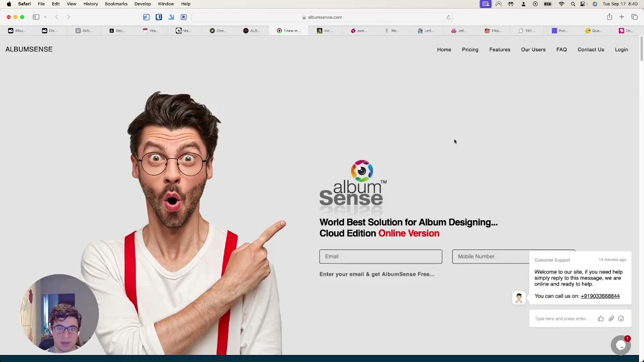This screenshot has width=644, height=362.
Task: Open the View menu
Action: click(x=71, y=4)
